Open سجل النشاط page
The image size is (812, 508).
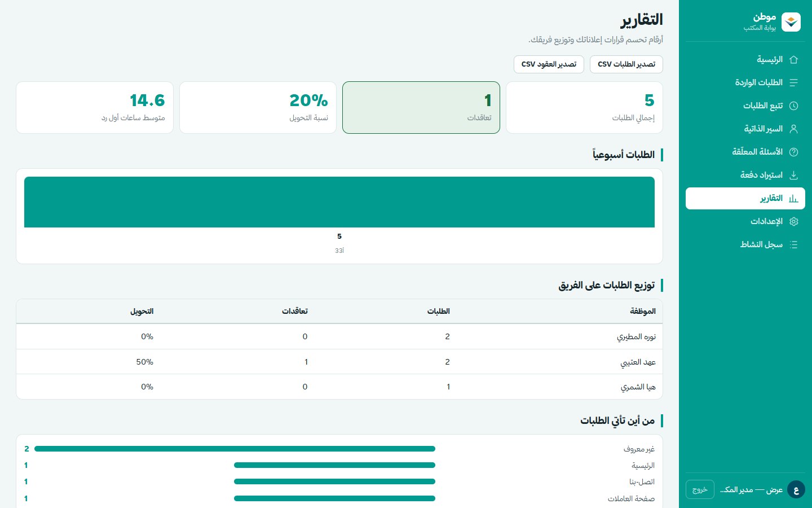click(745, 244)
